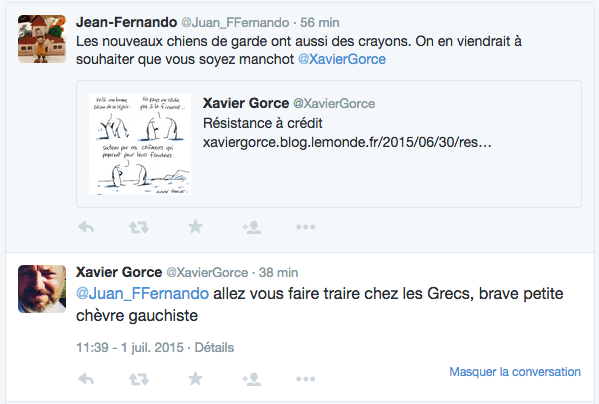Hide thread via Masquer la conversation
The image size is (599, 404).
tap(515, 372)
